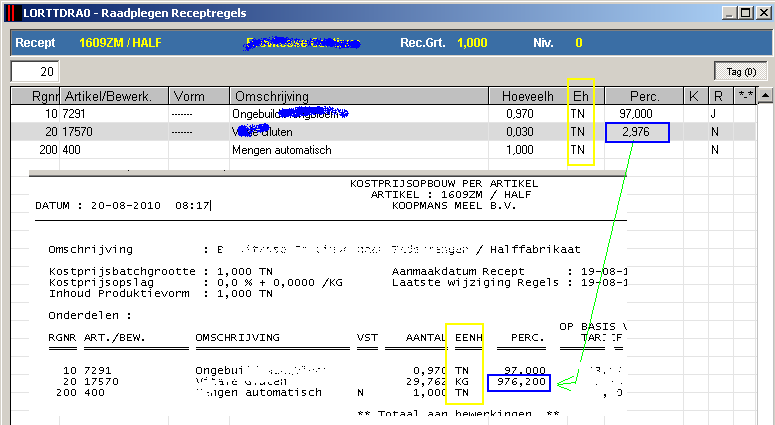Select the R column header
Image resolution: width=775 pixels, height=425 pixels.
[x=721, y=96]
